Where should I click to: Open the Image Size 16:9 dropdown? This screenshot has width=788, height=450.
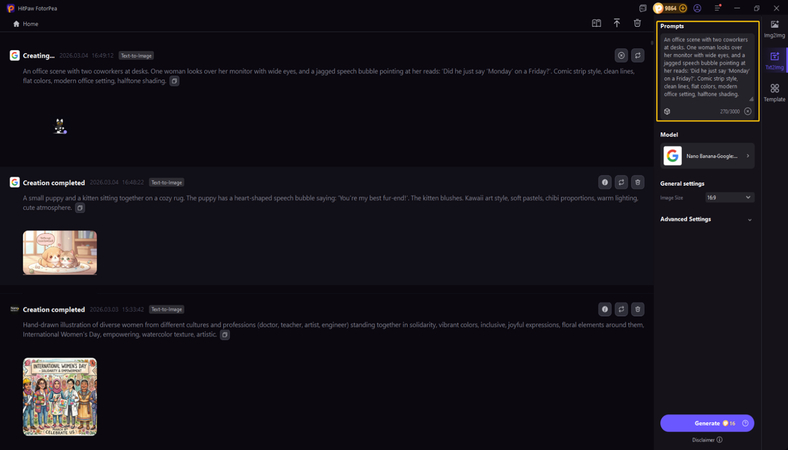pos(730,198)
